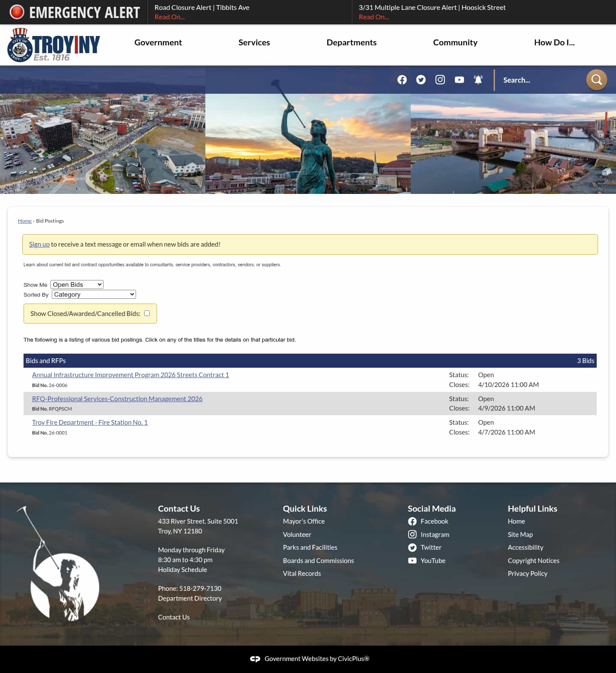Open the Show Me Open Bids dropdown
The image size is (616, 673).
click(x=77, y=285)
